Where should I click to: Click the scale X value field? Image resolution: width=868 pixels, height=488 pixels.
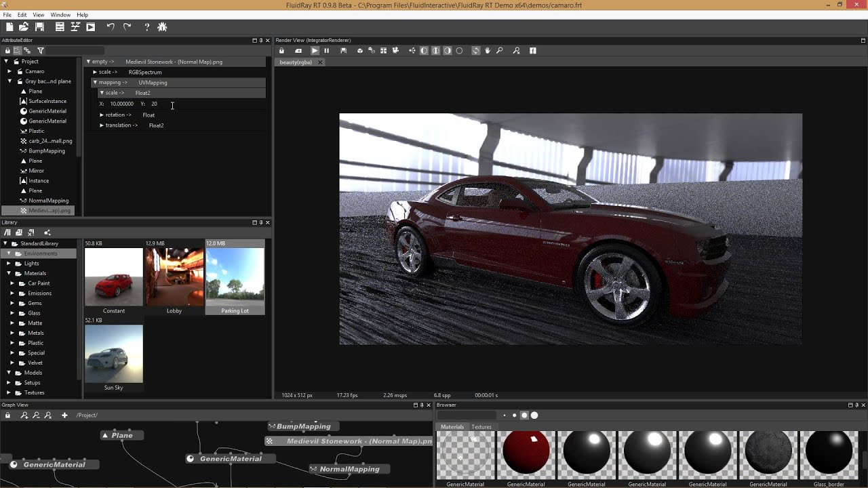tap(122, 104)
